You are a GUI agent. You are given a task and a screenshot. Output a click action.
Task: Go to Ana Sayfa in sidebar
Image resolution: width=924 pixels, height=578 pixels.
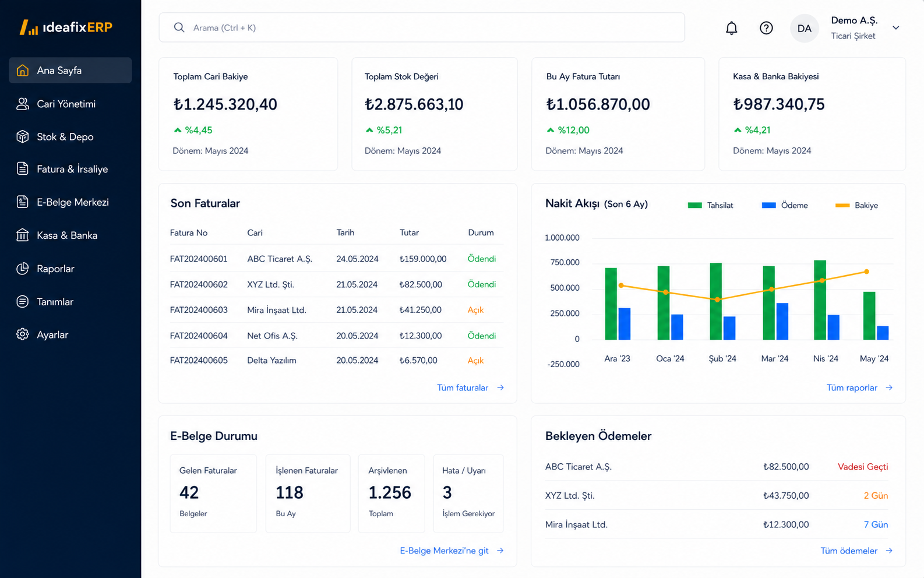point(70,71)
